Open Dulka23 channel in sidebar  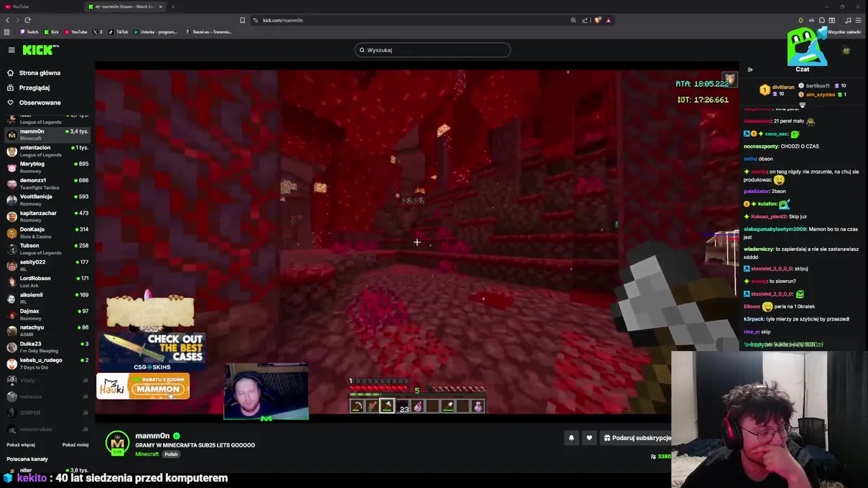point(47,346)
